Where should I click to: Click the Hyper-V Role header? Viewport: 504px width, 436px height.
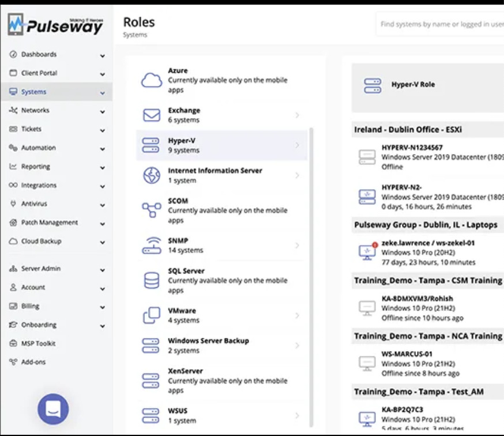click(428, 88)
